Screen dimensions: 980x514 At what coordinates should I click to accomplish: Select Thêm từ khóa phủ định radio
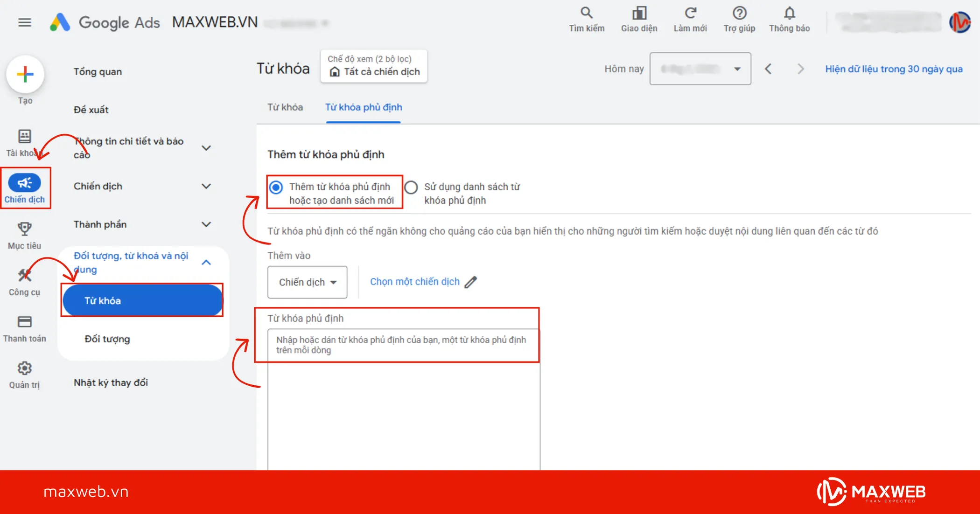276,188
